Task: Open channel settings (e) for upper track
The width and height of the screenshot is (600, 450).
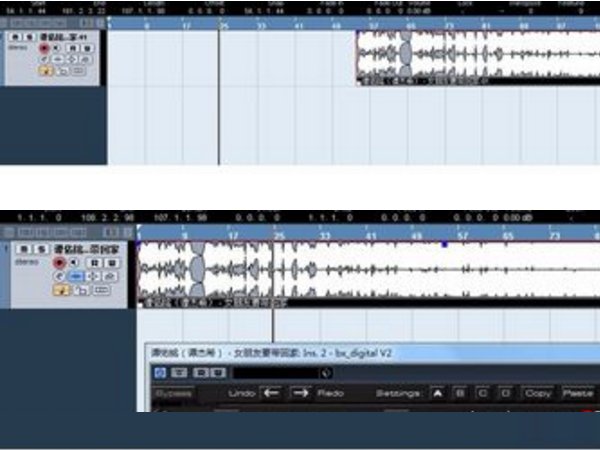Action: [44, 59]
